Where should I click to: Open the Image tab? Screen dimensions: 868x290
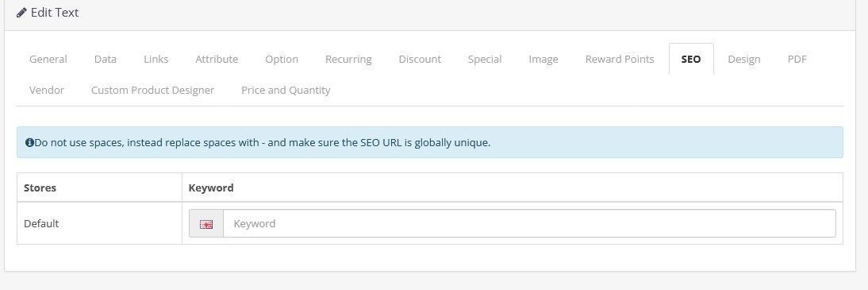543,59
